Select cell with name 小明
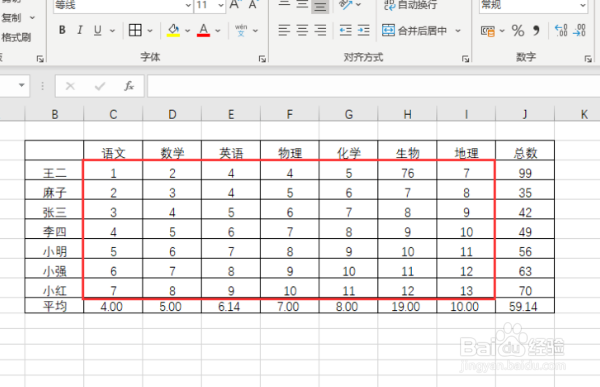600x387 pixels. (54, 249)
